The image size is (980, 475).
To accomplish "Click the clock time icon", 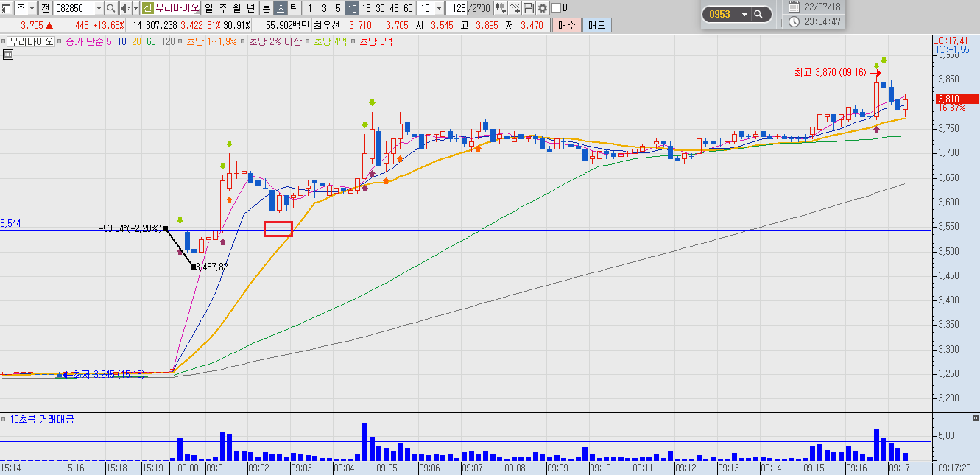I will (794, 21).
